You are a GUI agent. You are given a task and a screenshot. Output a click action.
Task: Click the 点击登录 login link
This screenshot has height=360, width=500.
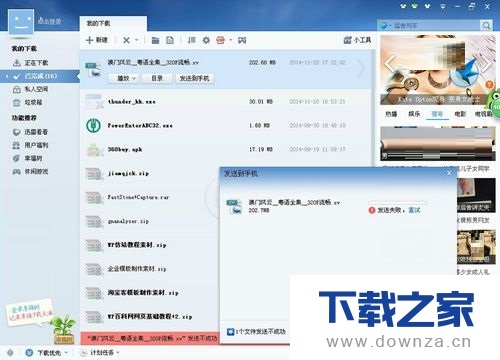pos(49,21)
